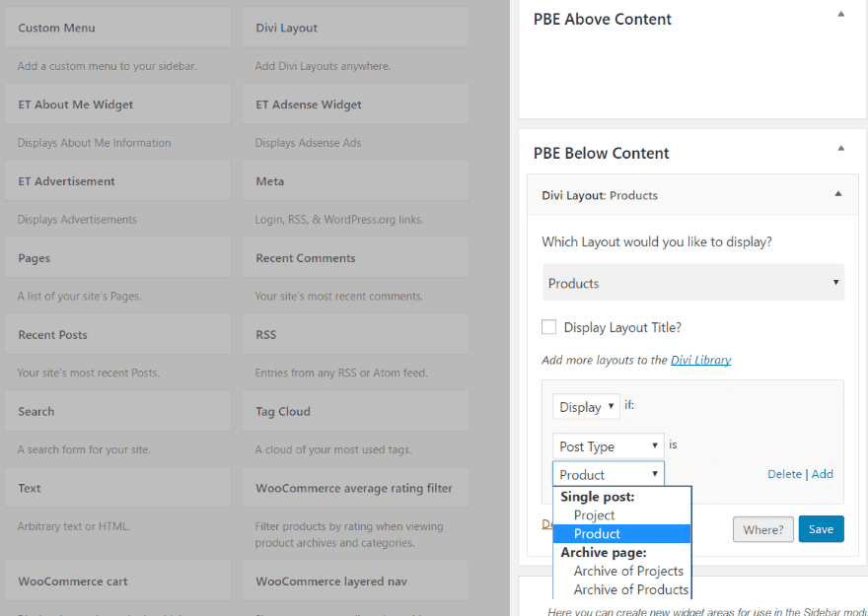868x616 pixels.
Task: Pick the highlighted Product option
Action: (598, 533)
